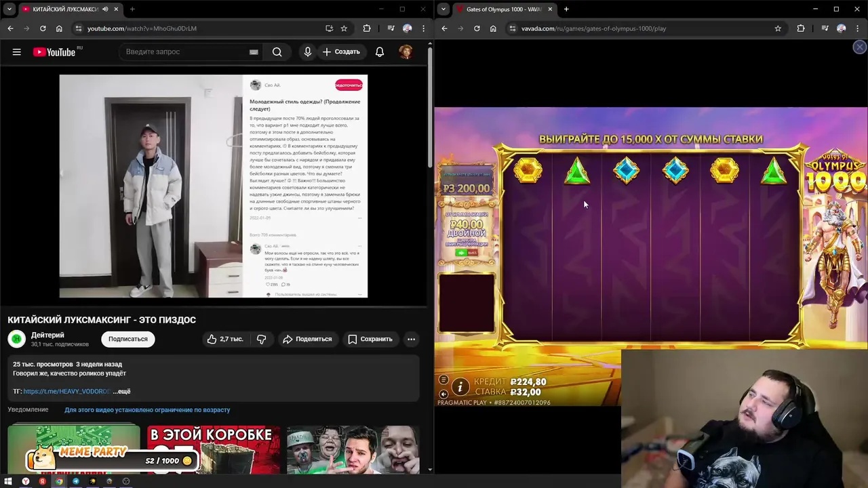Click the ₽40,00 double chance bet panel
The height and width of the screenshot is (488, 868).
pyautogui.click(x=467, y=235)
